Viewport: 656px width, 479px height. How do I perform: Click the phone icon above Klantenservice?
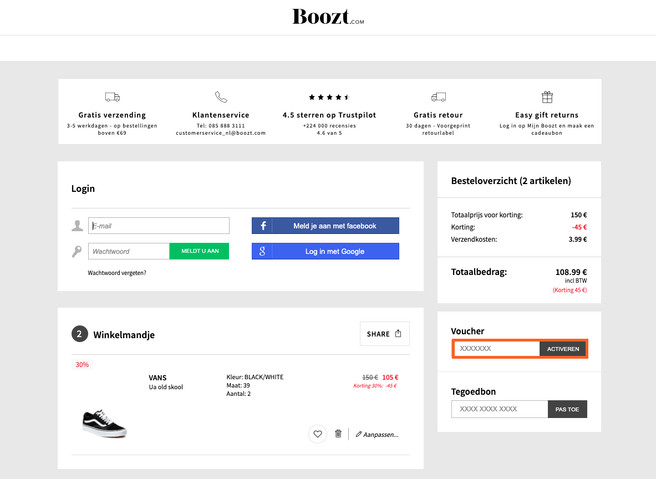pyautogui.click(x=221, y=97)
